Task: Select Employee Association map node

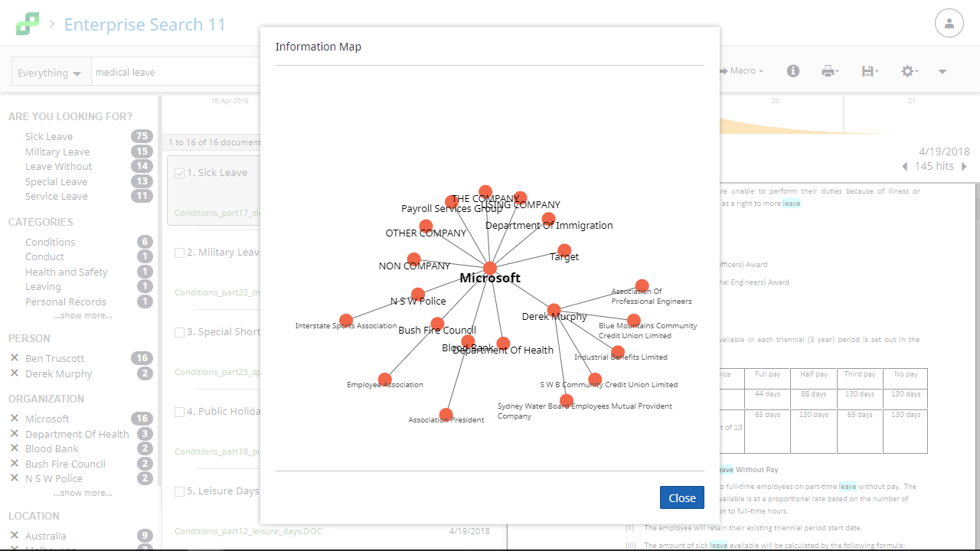Action: [x=385, y=380]
